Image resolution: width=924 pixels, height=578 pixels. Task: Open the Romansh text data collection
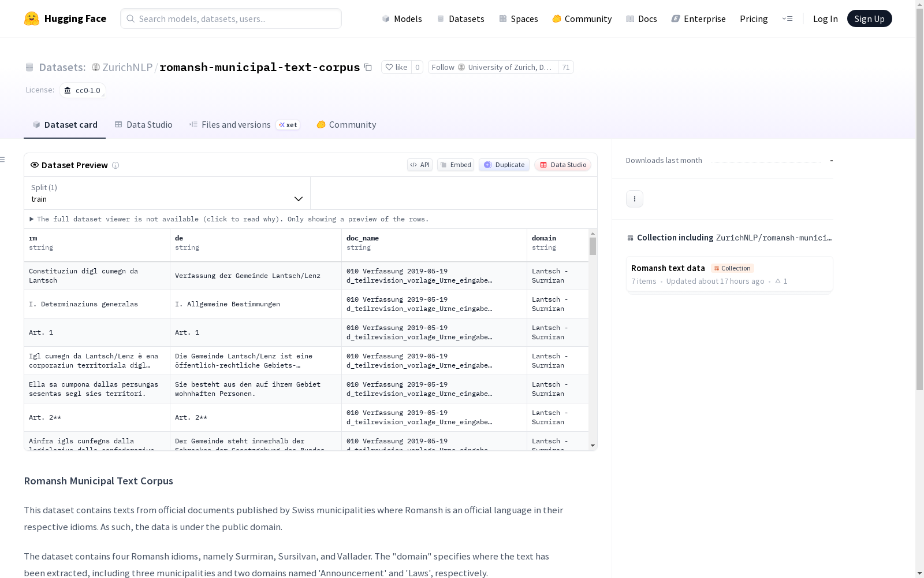pyautogui.click(x=729, y=274)
